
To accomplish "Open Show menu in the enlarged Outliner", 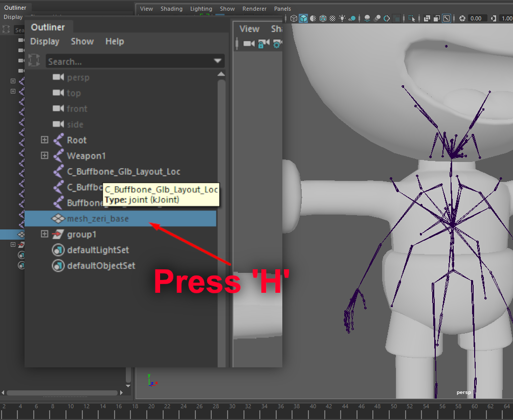I will (x=82, y=41).
